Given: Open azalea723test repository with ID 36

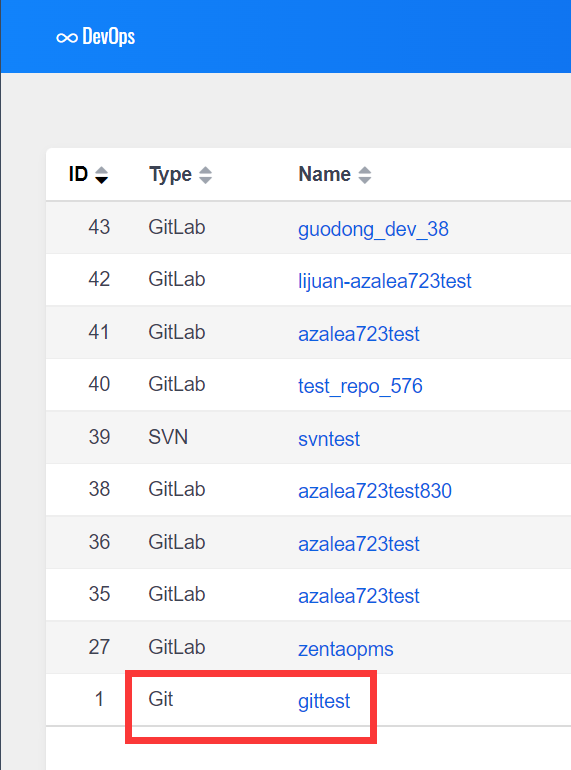Looking at the screenshot, I should (x=358, y=544).
